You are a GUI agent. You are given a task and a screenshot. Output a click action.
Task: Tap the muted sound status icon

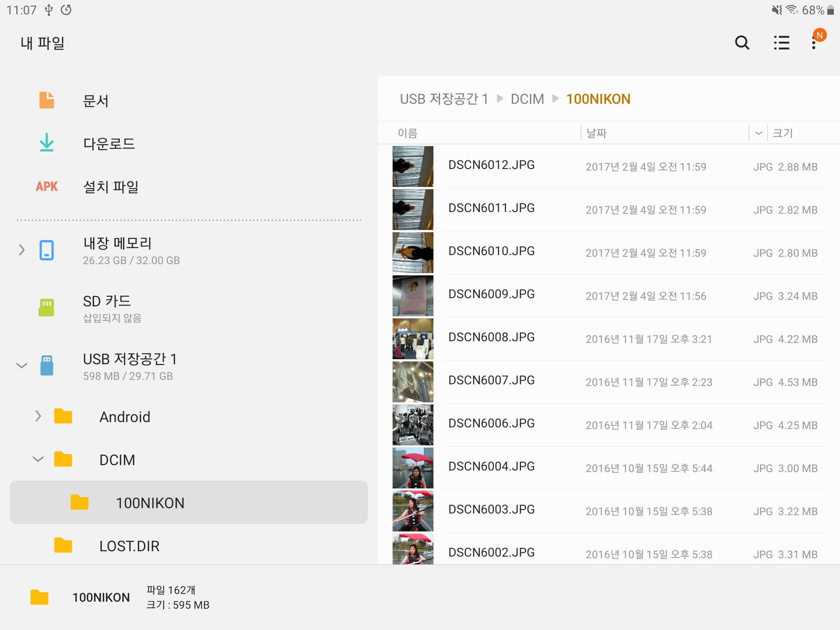777,10
